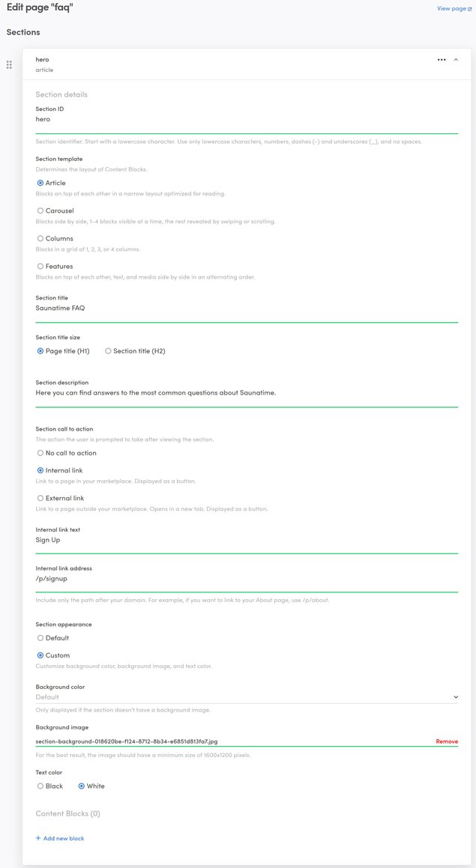
Task: Select the Article section template
Action: point(40,183)
